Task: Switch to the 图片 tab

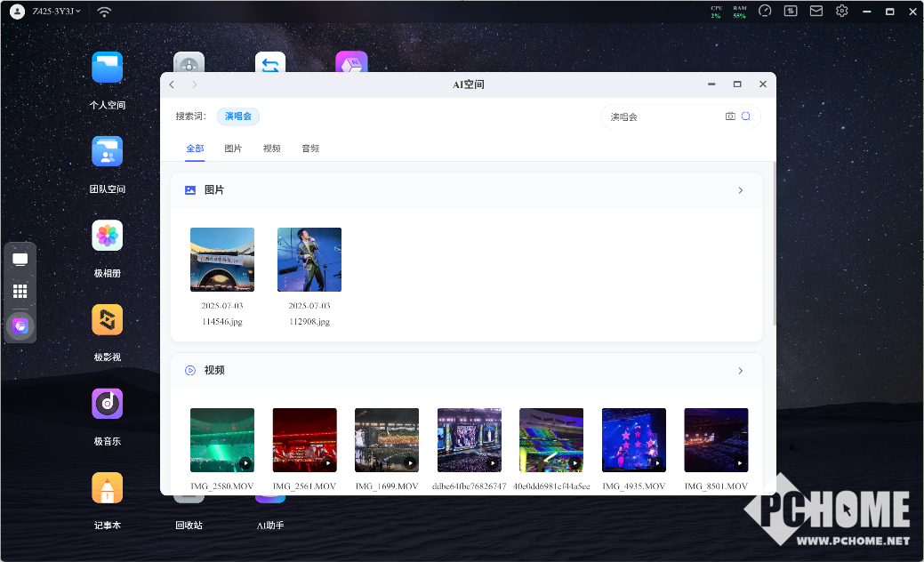Action: point(233,149)
